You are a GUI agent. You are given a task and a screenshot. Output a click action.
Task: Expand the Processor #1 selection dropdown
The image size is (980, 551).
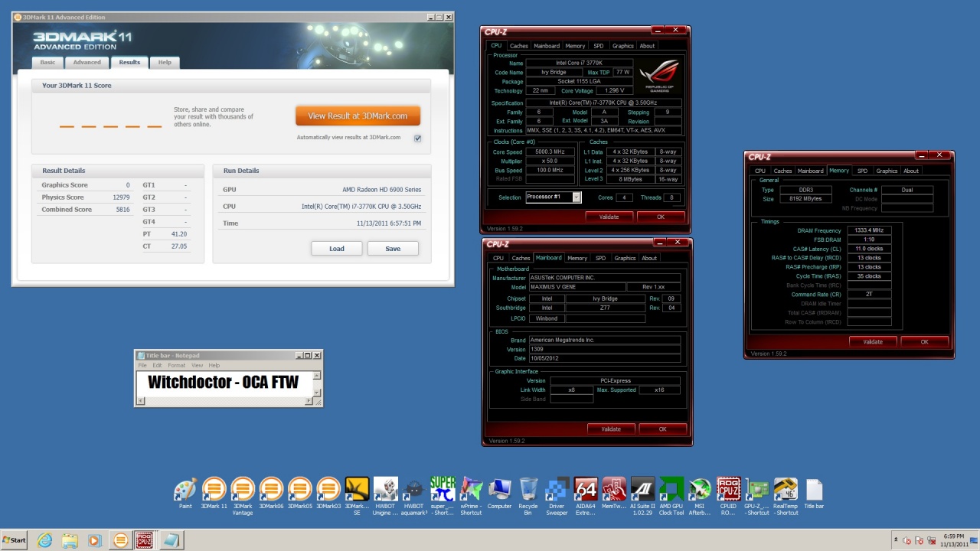click(x=577, y=197)
